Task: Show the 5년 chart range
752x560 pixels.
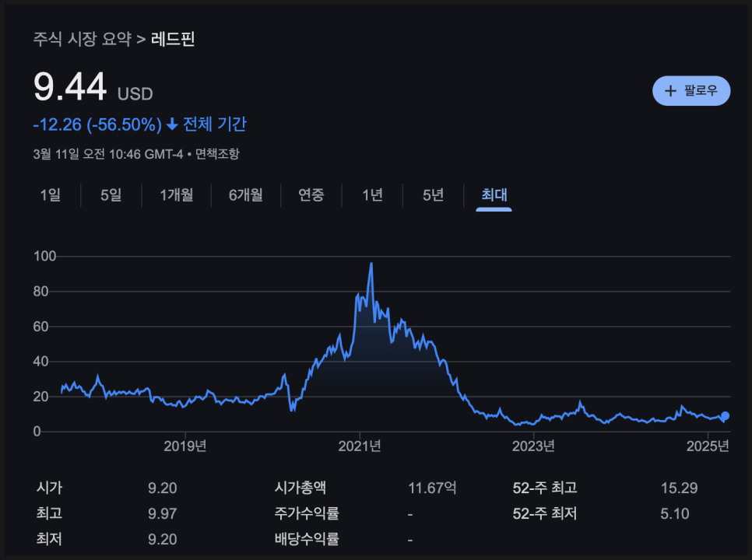Action: tap(433, 195)
